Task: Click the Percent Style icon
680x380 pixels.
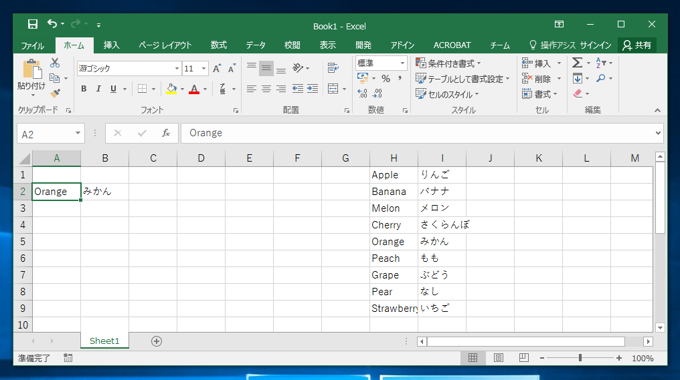Action: click(x=386, y=78)
